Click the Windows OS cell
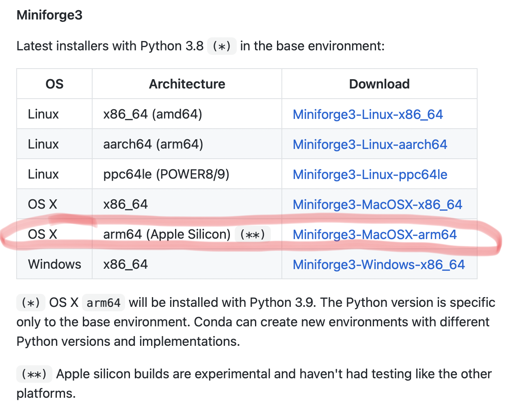The image size is (532, 414). point(54,265)
